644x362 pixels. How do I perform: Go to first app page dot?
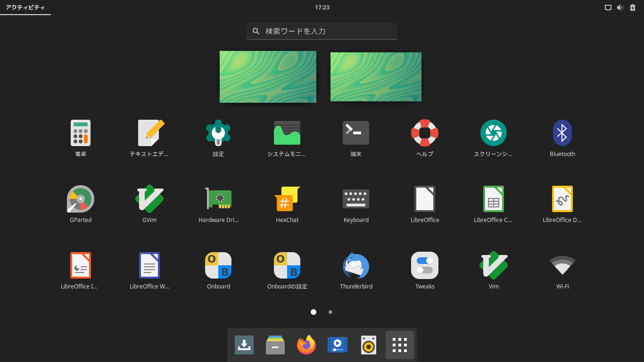pos(314,312)
